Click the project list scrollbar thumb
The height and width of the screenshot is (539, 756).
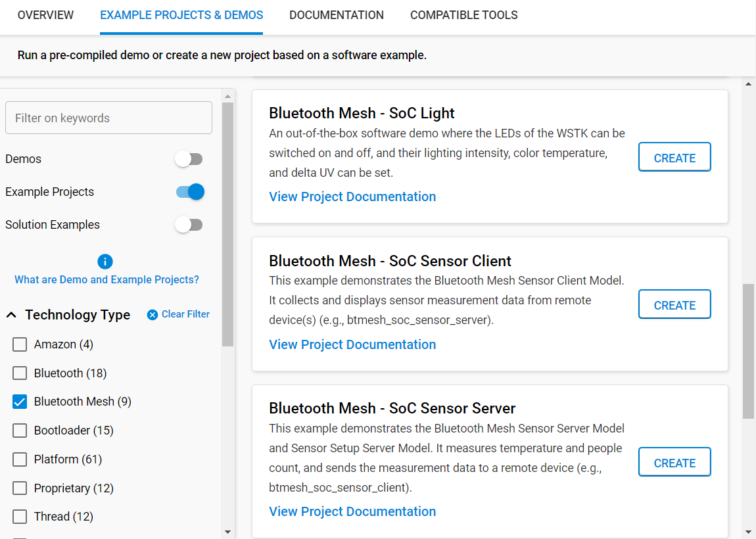pyautogui.click(x=748, y=352)
